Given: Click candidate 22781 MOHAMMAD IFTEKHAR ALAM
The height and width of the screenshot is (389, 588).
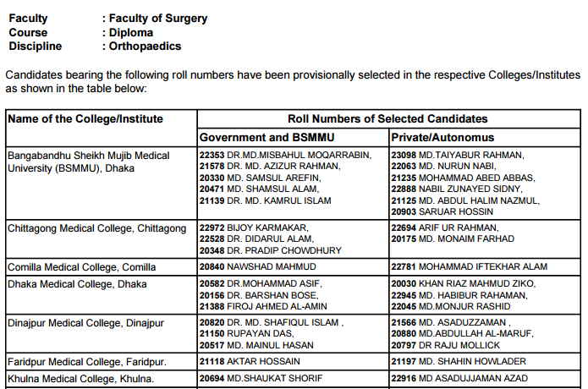Looking at the screenshot, I should coord(470,266).
